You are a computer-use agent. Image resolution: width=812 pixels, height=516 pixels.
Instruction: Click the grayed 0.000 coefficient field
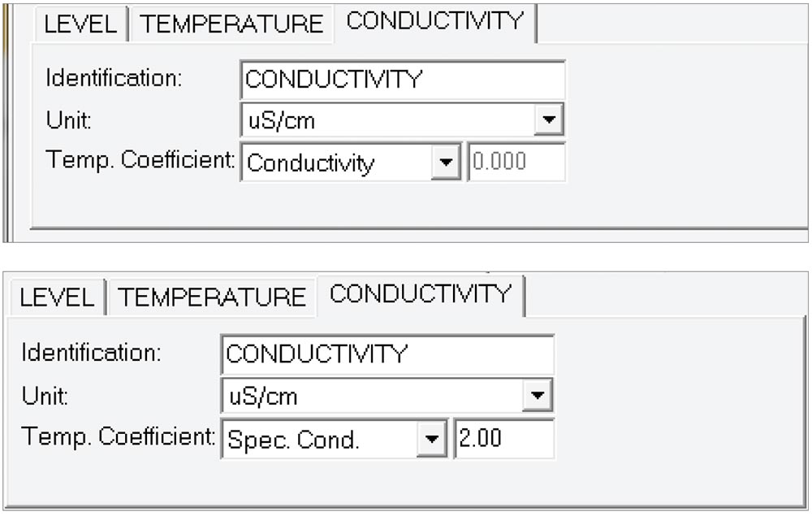pyautogui.click(x=517, y=162)
